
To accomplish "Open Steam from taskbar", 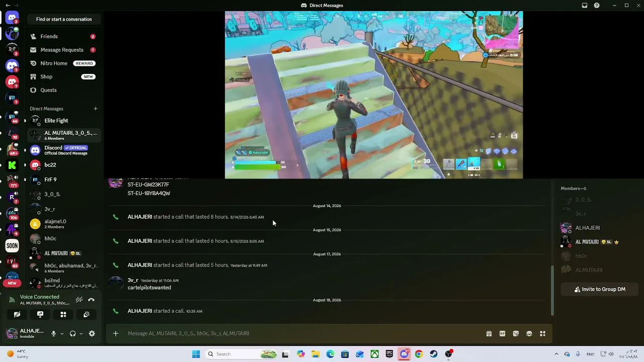I will point(434,354).
